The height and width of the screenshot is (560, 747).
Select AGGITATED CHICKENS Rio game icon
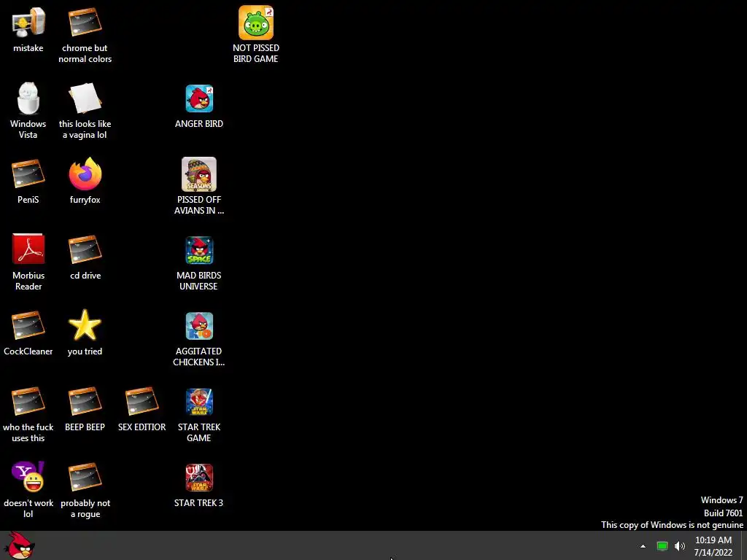coord(199,326)
